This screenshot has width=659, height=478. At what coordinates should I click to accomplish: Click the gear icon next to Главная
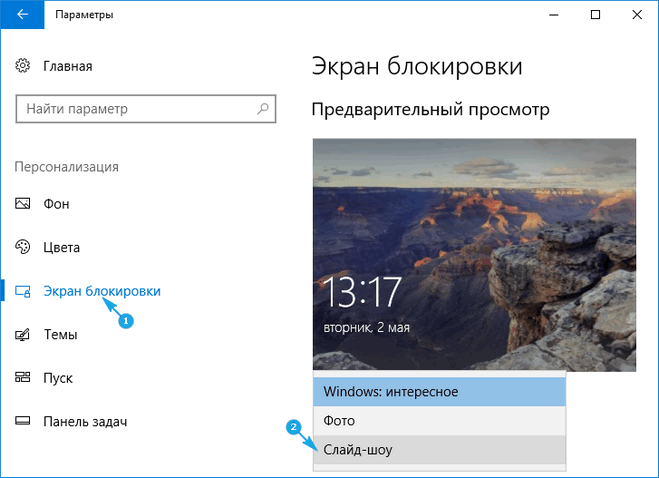(23, 66)
